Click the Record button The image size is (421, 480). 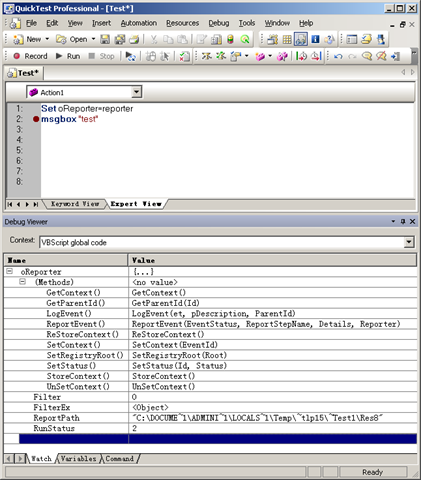click(x=30, y=56)
